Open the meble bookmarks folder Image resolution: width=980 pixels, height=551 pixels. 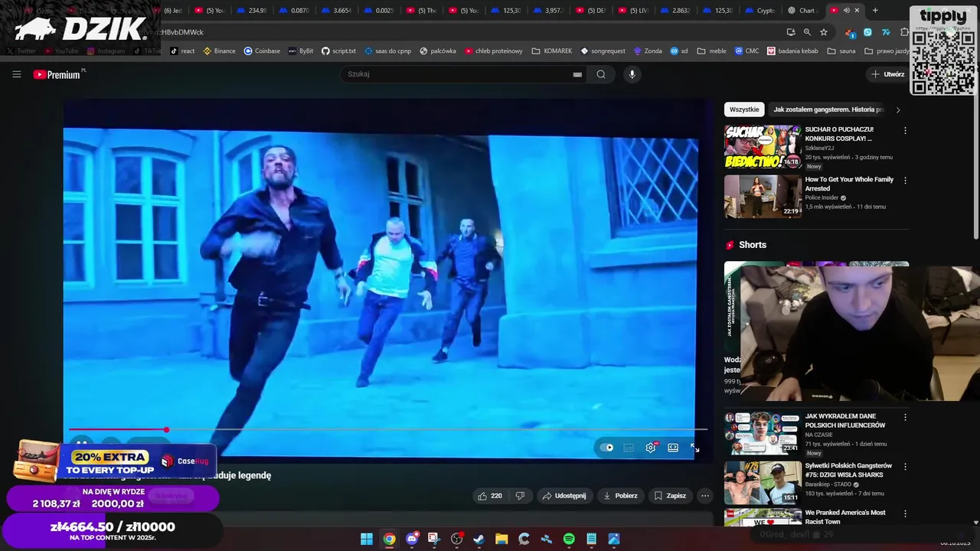click(711, 51)
